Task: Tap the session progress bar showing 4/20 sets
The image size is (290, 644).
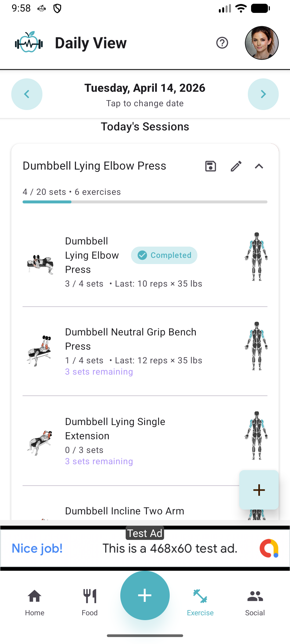Action: 145,202
